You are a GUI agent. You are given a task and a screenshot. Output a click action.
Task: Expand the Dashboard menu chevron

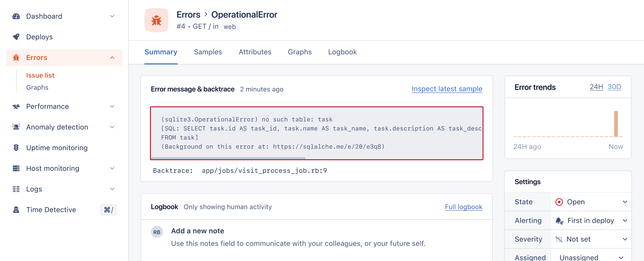pyautogui.click(x=112, y=16)
